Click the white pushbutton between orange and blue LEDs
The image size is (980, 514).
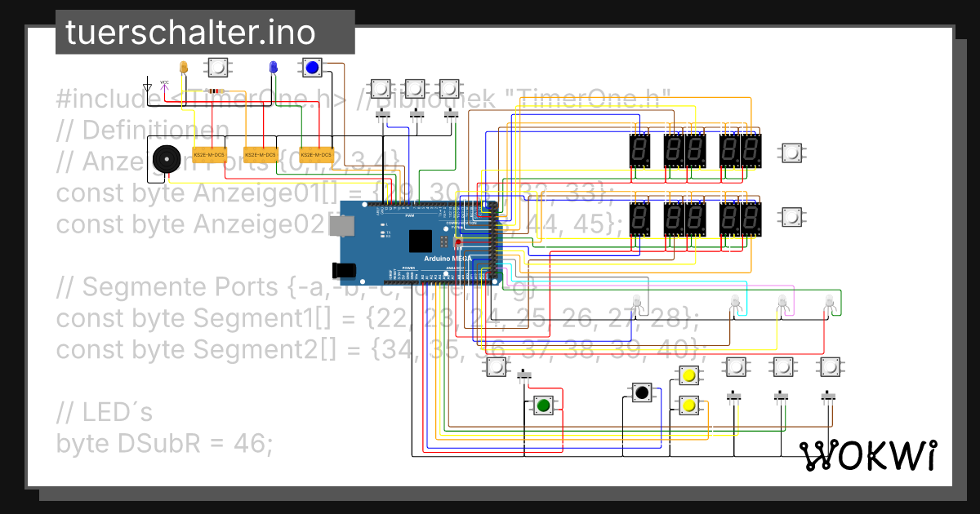click(x=217, y=67)
